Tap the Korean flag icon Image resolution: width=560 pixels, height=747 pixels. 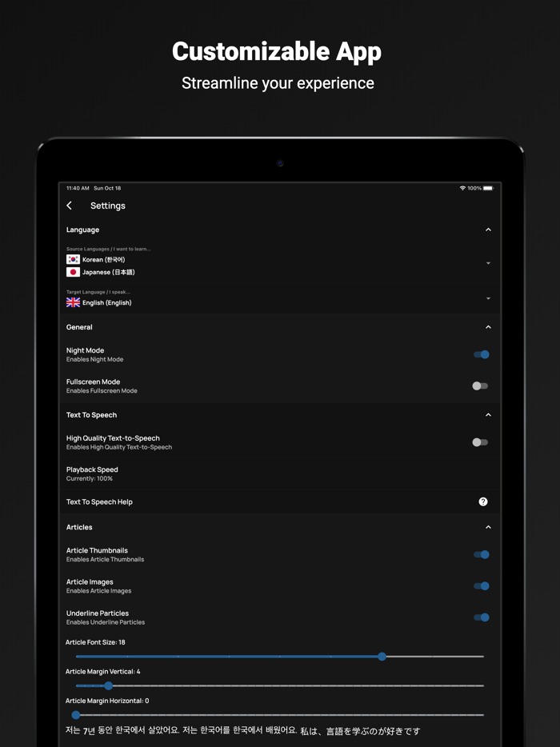point(73,260)
